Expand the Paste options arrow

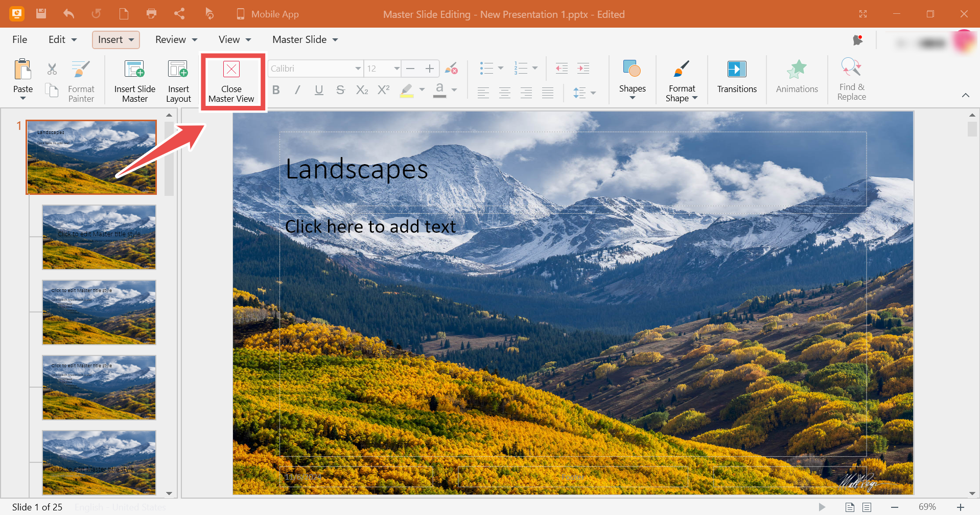click(23, 98)
